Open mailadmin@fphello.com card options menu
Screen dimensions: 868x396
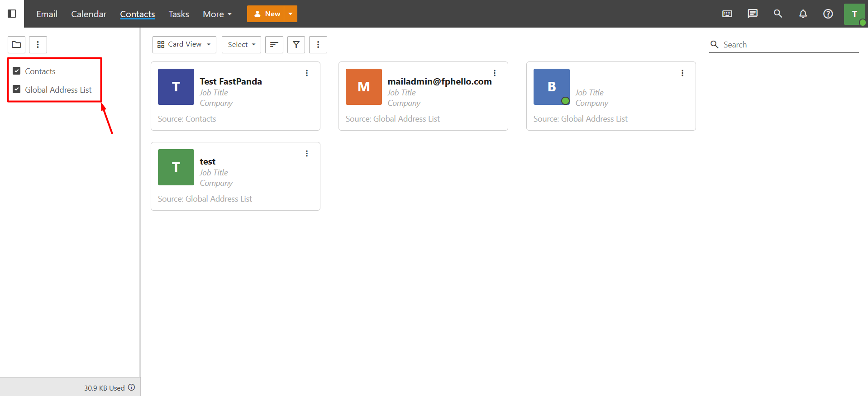(495, 73)
